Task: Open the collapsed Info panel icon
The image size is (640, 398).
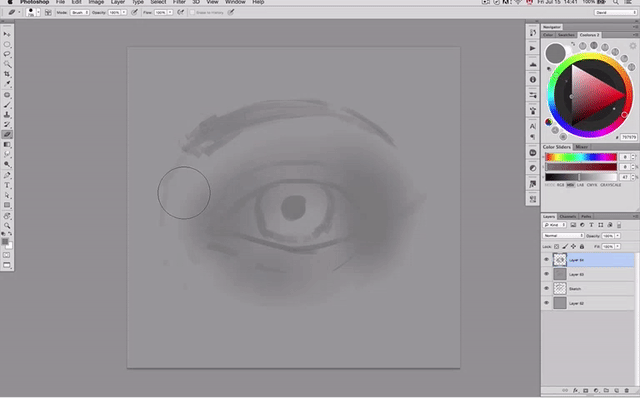Action: (x=533, y=80)
